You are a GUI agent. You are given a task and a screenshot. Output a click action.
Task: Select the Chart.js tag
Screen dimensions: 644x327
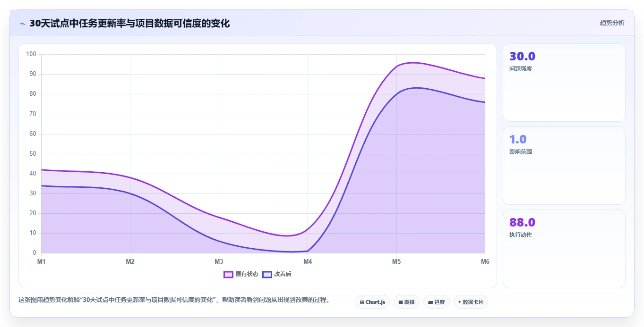pyautogui.click(x=372, y=302)
